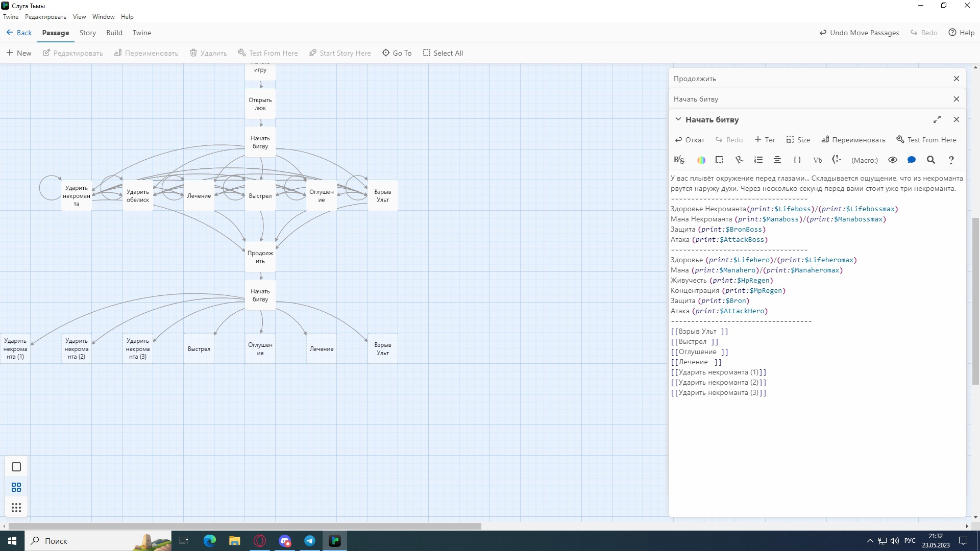Click the text alignment icon
980x551 pixels.
coord(777,160)
